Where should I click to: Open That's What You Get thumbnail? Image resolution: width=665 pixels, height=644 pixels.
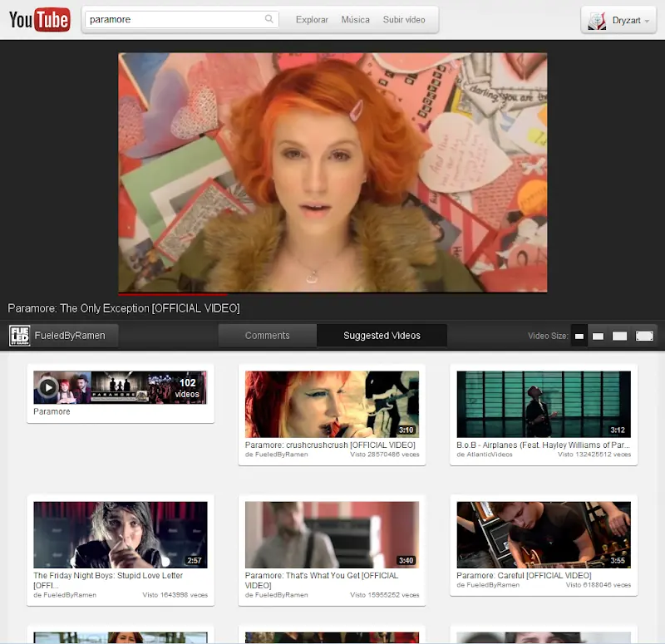click(332, 534)
